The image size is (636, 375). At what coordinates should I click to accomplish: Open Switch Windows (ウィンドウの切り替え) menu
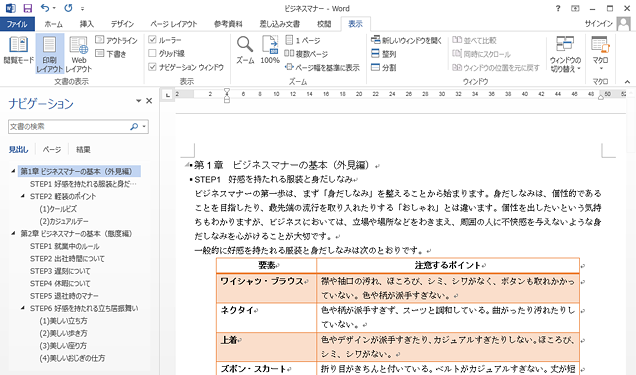(565, 54)
